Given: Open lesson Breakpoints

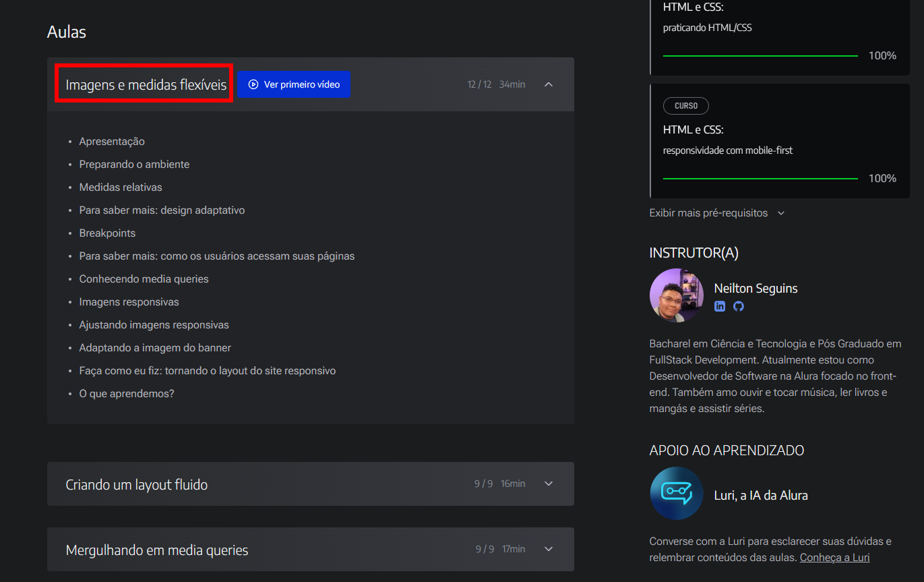Looking at the screenshot, I should [x=107, y=233].
